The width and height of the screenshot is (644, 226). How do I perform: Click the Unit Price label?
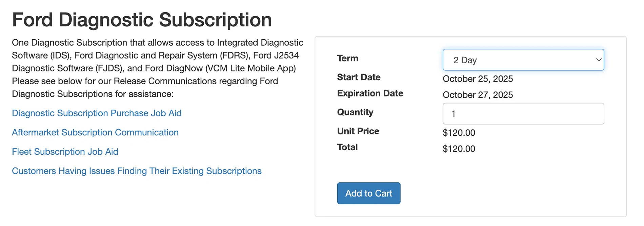pos(358,131)
